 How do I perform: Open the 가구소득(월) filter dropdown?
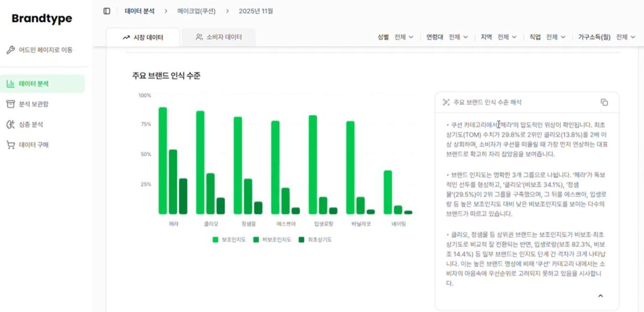click(x=607, y=37)
